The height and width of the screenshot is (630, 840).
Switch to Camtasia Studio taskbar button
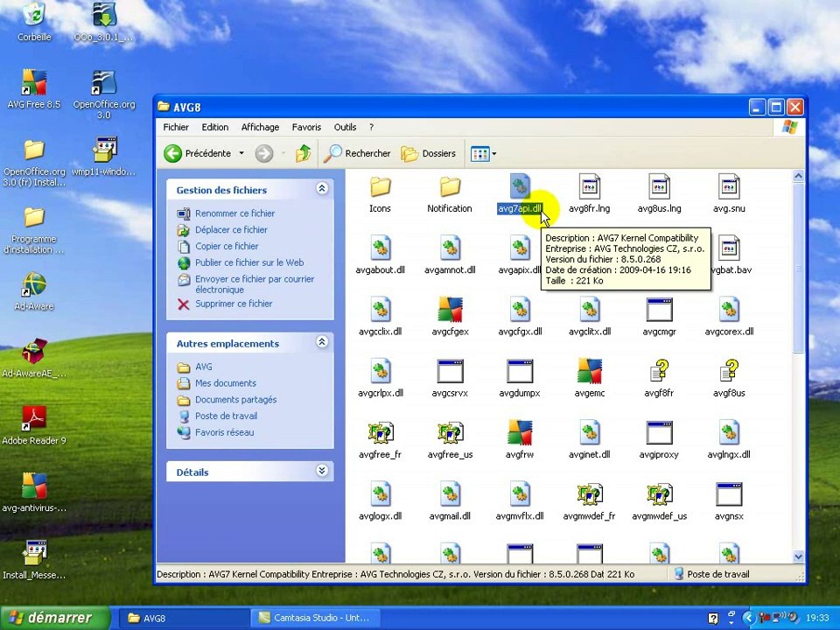click(316, 618)
